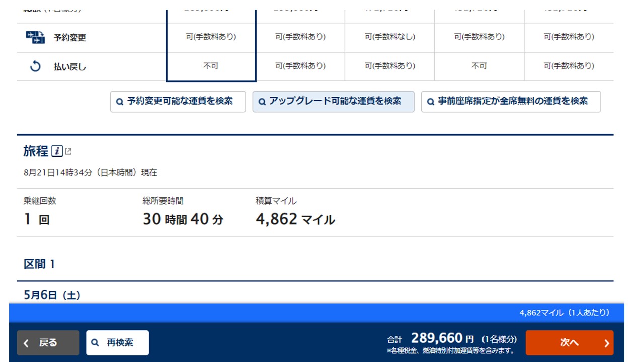The image size is (644, 362).
Task: Click magnifier icon in アップグレード可能な運賃を検索
Action: coord(261,102)
